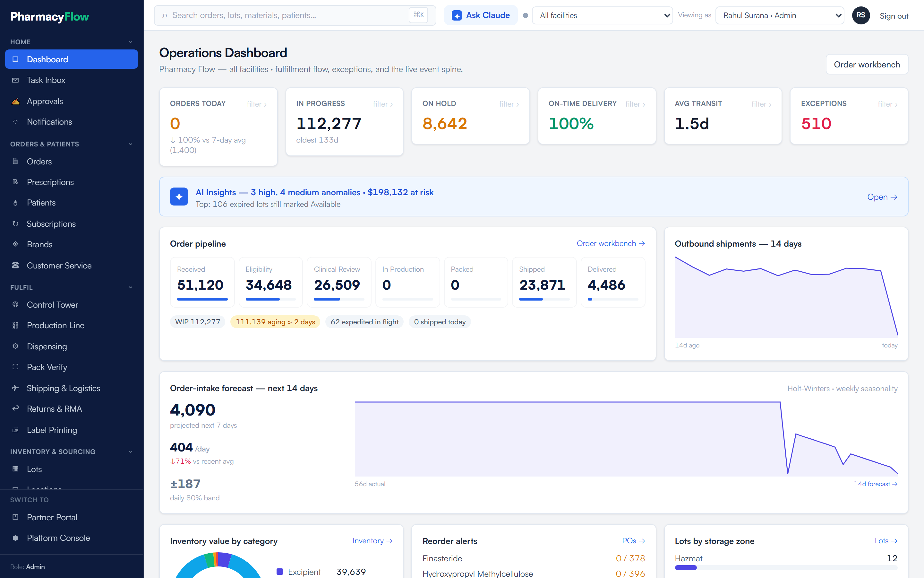Click Hazmat storage zone progress bar
Viewport: 924px width, 578px height.
(x=786, y=568)
